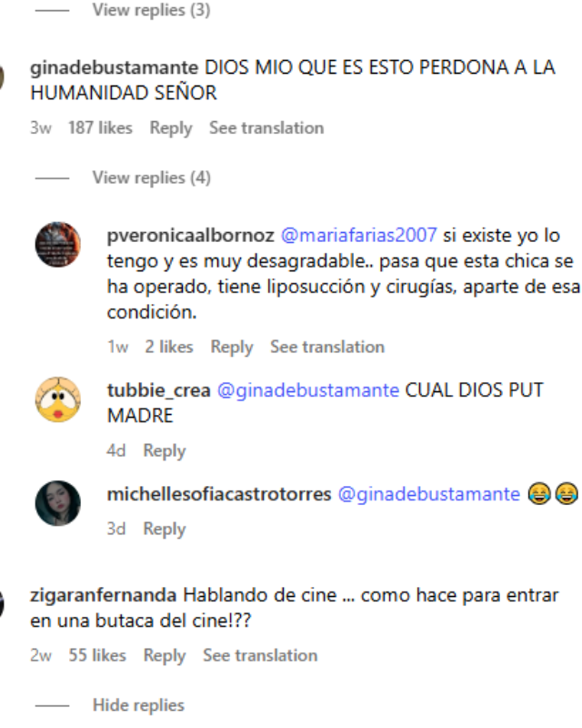Open @ginadebustamante mention in tubbie_crea reply
582x728 pixels.
point(308,390)
